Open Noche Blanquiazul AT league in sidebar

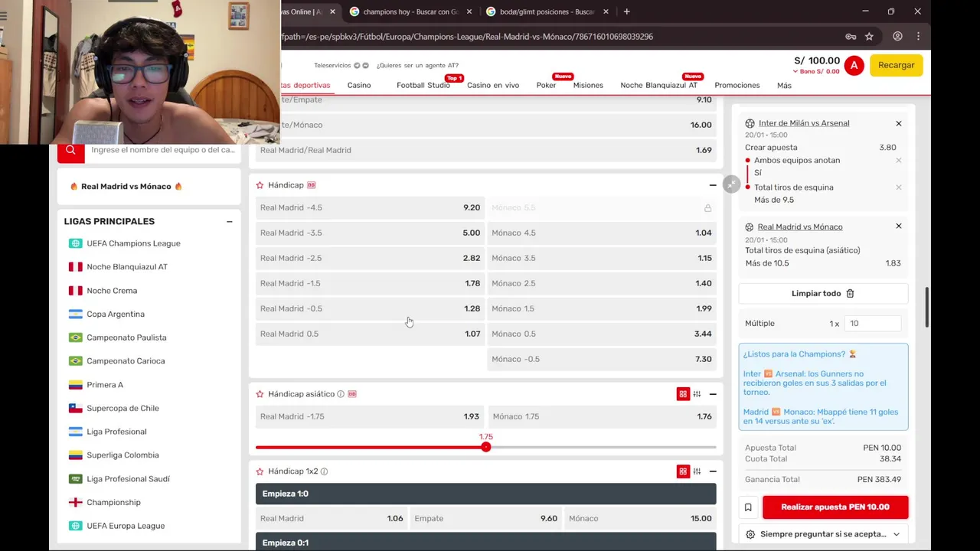click(127, 267)
